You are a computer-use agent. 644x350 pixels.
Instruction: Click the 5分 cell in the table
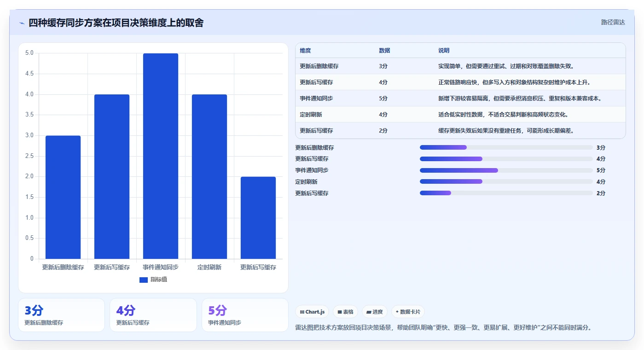(x=383, y=99)
